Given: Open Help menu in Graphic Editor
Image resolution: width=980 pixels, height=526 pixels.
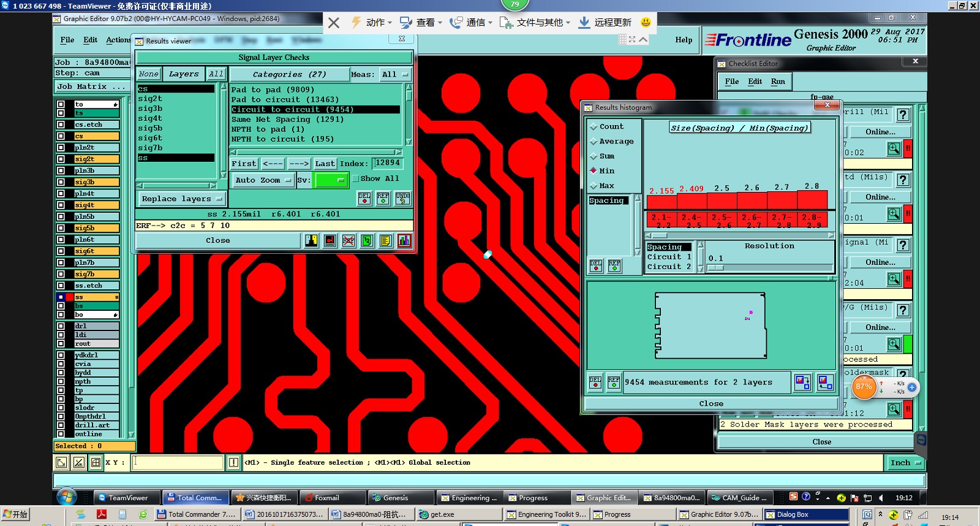Looking at the screenshot, I should tap(684, 40).
